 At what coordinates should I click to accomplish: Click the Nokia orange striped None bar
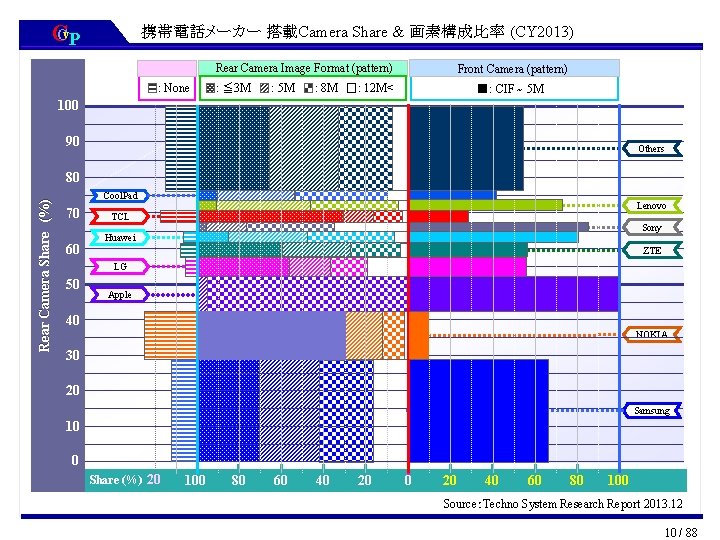(171, 335)
